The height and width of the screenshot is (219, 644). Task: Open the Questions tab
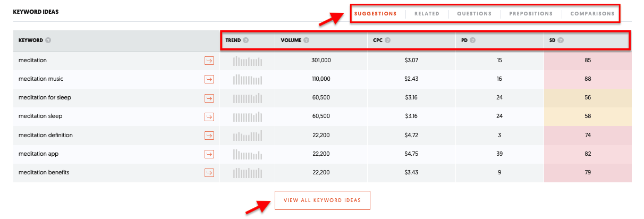pyautogui.click(x=474, y=14)
